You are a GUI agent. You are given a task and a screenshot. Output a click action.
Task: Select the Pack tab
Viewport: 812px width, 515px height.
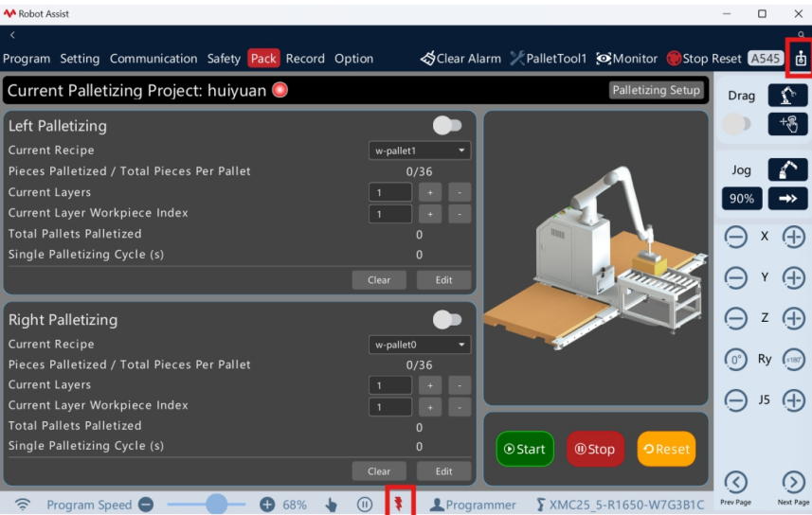pyautogui.click(x=263, y=59)
